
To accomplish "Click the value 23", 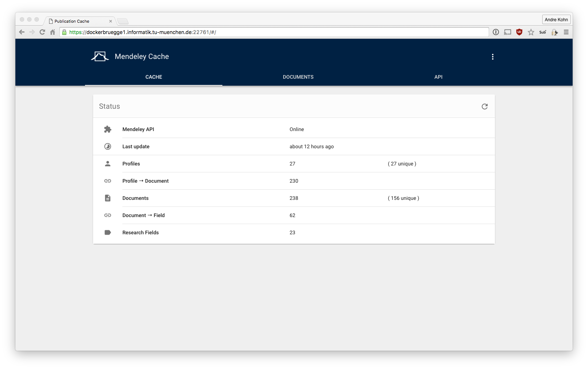I will pos(292,232).
